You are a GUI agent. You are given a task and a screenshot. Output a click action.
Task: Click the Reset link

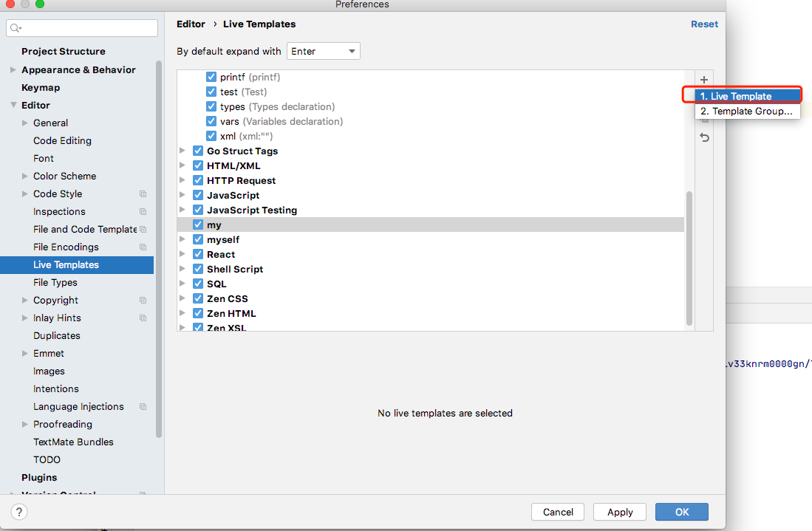click(x=704, y=24)
